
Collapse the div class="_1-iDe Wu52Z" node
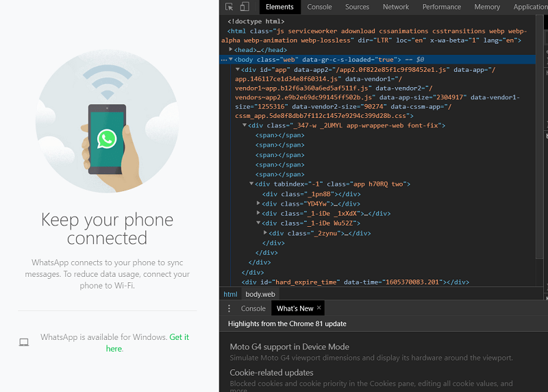point(258,223)
